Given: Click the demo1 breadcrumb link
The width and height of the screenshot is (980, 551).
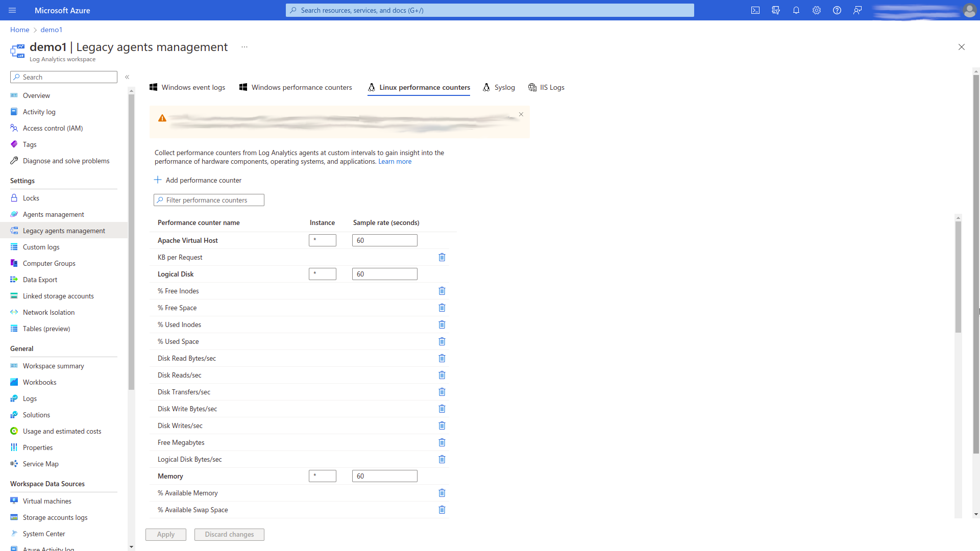Looking at the screenshot, I should point(52,30).
